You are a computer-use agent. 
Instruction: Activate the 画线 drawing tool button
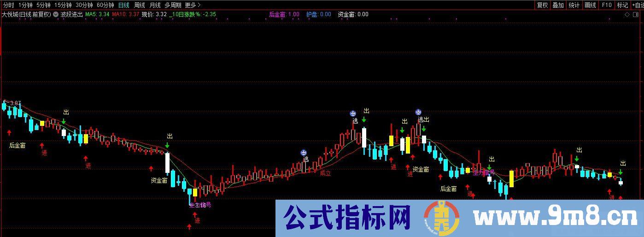[590, 5]
